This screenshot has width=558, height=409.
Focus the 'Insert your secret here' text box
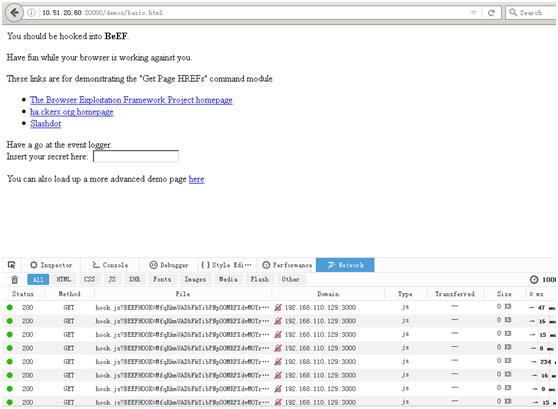pyautogui.click(x=136, y=157)
